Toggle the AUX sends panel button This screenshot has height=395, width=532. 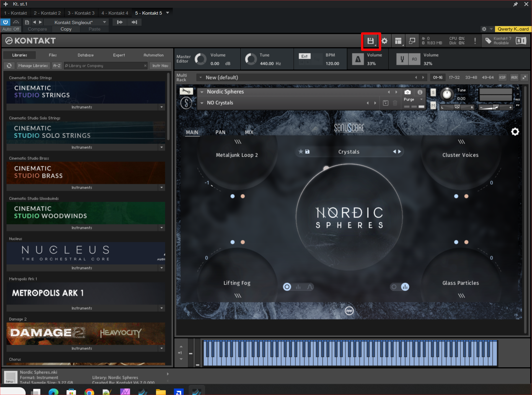click(x=514, y=77)
